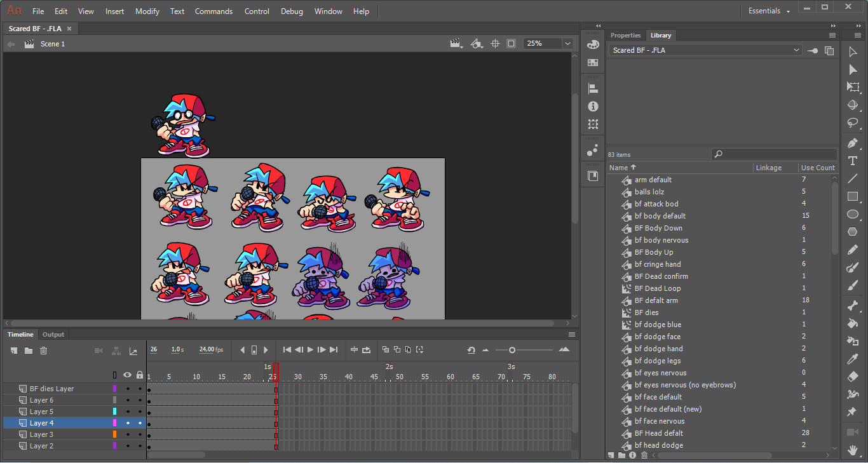
Task: Toggle visibility dot of Layer 5
Action: point(128,412)
